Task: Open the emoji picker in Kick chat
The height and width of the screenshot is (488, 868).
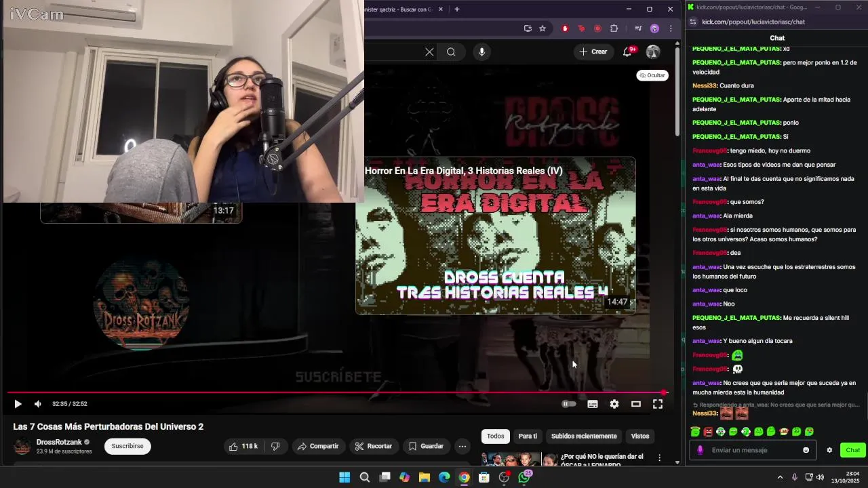Action: (806, 450)
